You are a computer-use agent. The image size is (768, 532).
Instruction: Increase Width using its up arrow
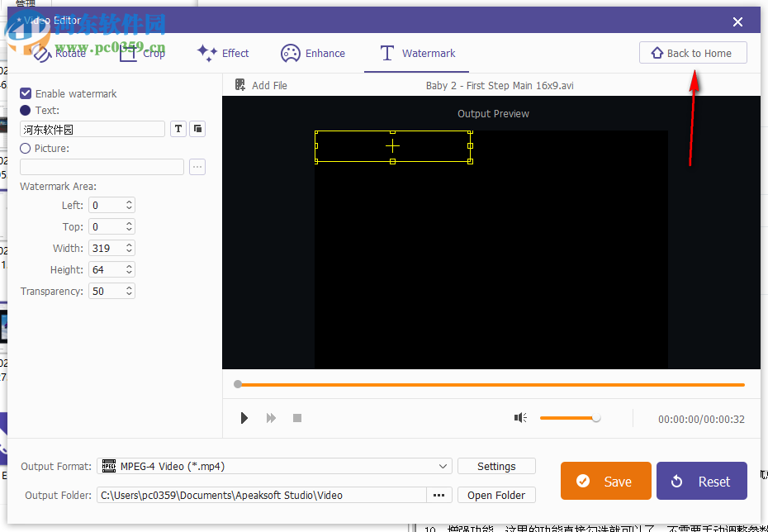point(130,245)
